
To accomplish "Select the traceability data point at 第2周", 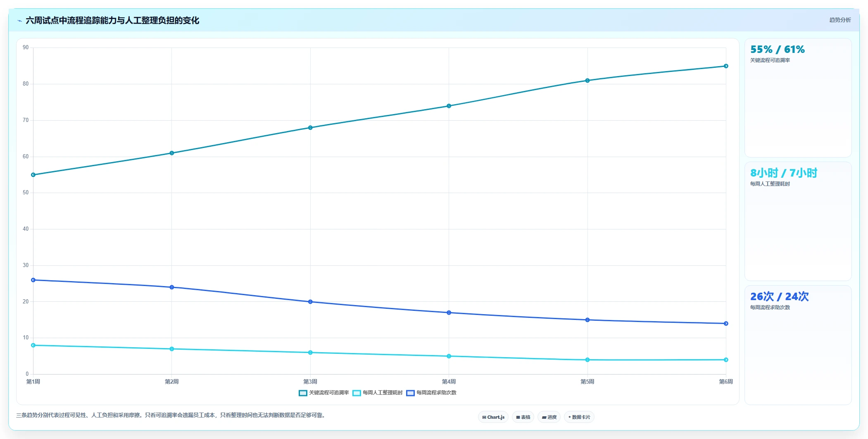I will click(x=172, y=153).
